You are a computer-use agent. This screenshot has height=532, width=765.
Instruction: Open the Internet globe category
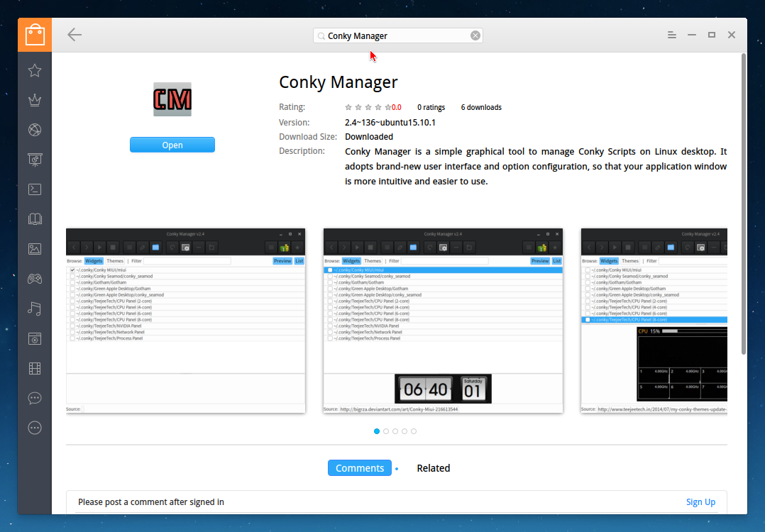35,131
